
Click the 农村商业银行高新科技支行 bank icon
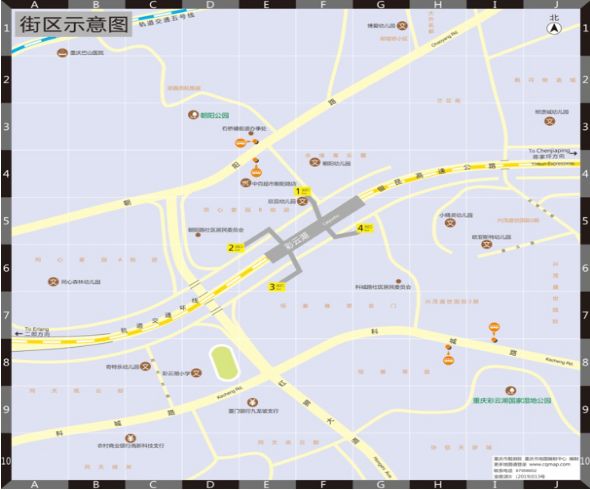pos(130,438)
